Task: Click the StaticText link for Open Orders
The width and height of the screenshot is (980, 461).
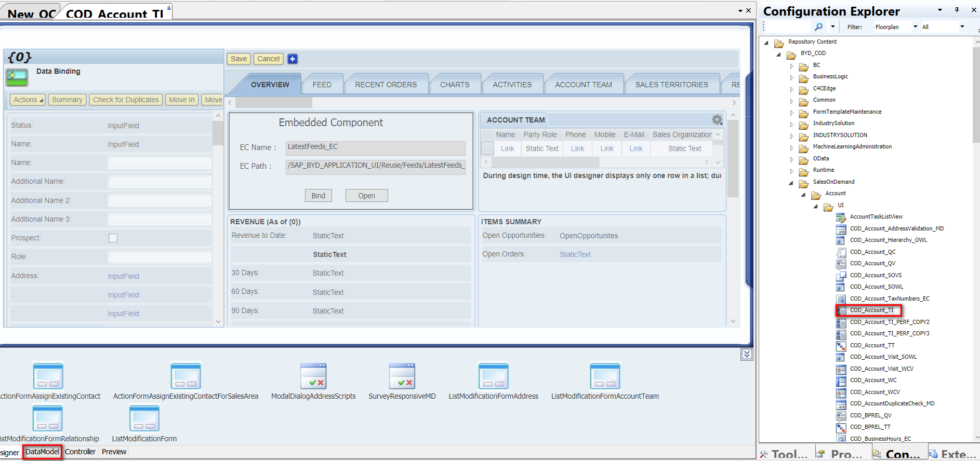Action: [575, 254]
